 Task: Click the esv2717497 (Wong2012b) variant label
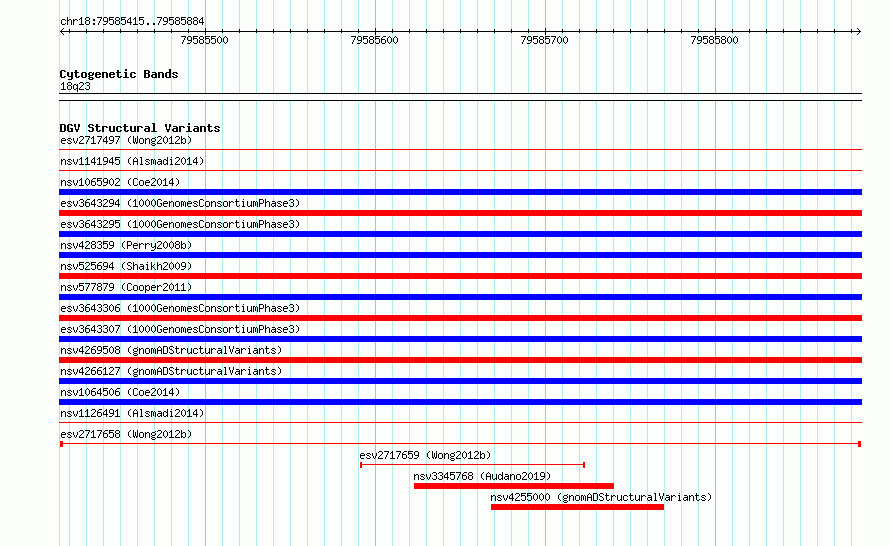(x=126, y=140)
